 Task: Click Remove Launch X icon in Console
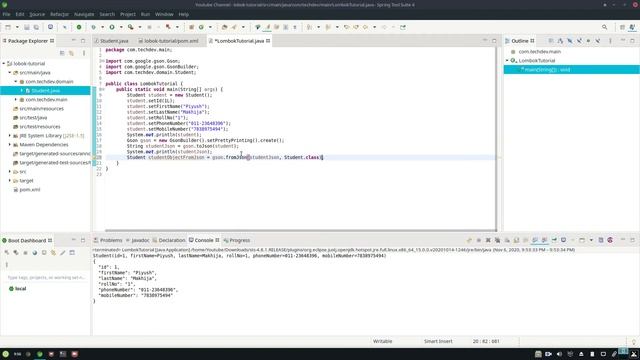click(488, 240)
